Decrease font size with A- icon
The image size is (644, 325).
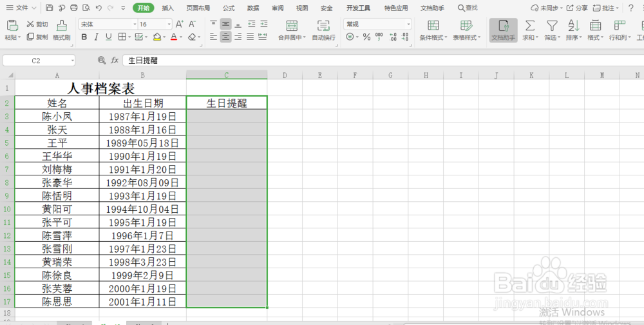[192, 25]
